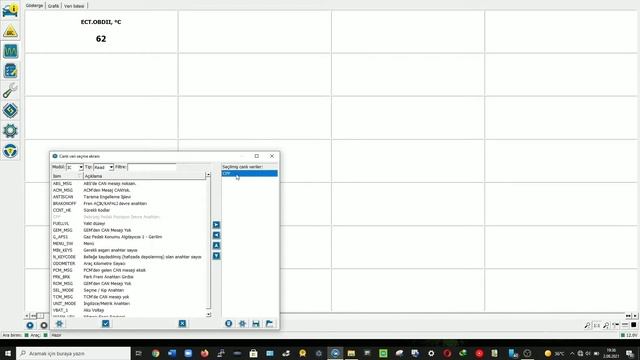Open the DTC warning triangle section
The image size is (640, 360).
(10, 31)
